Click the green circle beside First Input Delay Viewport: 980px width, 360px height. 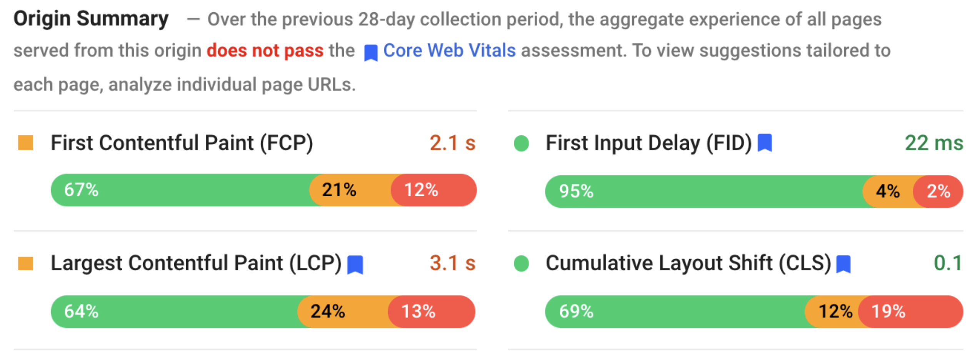522,143
